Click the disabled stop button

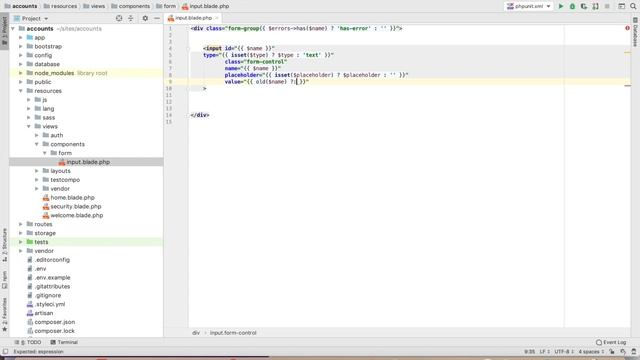click(x=607, y=6)
